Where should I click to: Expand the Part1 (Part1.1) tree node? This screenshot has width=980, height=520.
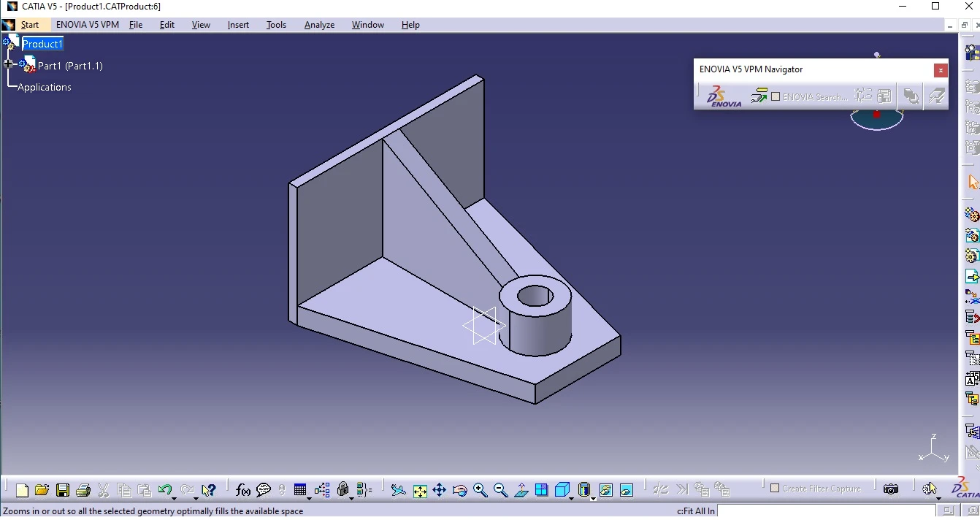pos(9,64)
